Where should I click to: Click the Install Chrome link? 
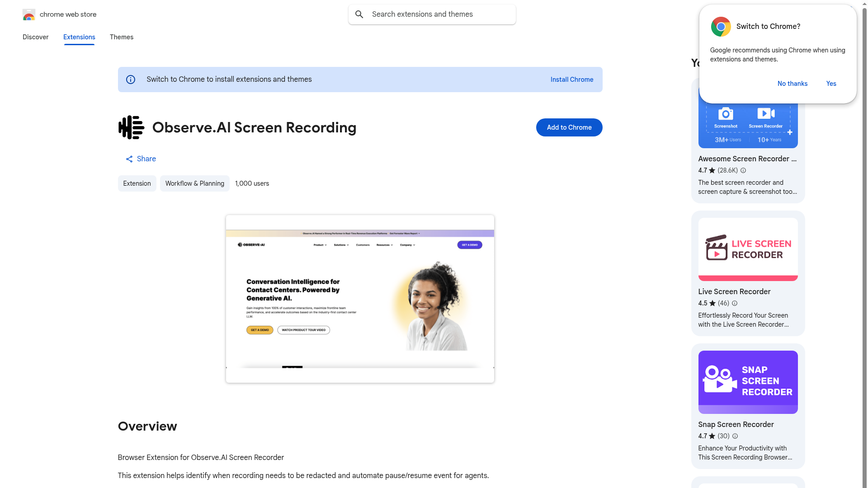pyautogui.click(x=572, y=80)
